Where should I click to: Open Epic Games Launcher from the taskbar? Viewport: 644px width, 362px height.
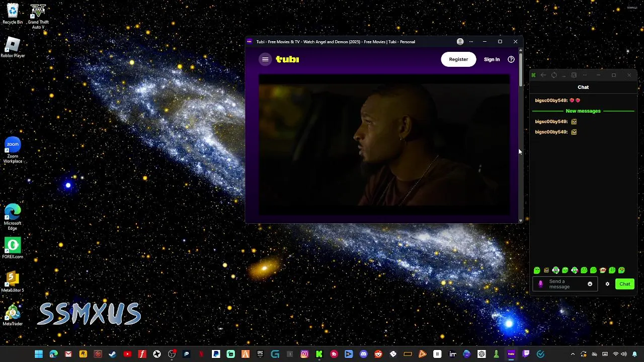tap(260, 354)
